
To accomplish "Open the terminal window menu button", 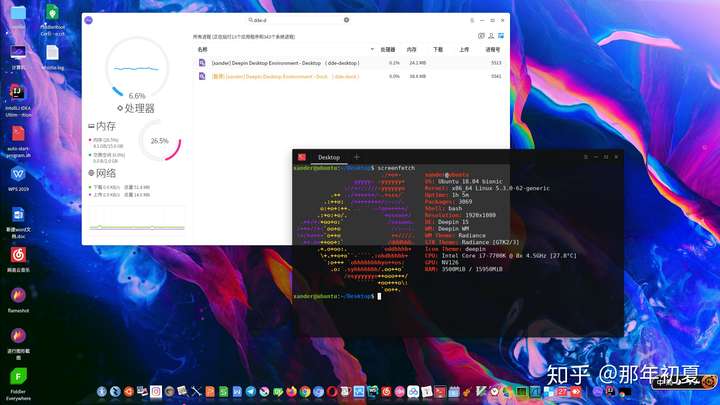I will [586, 157].
